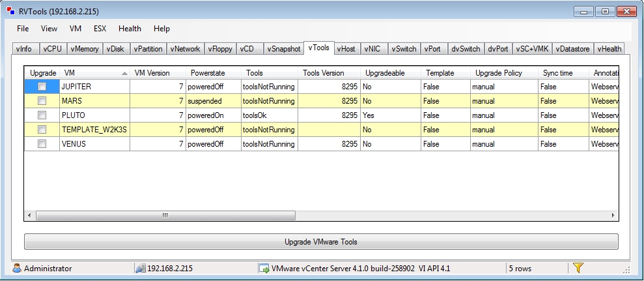Select the TEMPLATE_W2K3S VM name cell
The height and width of the screenshot is (281, 644).
point(95,130)
